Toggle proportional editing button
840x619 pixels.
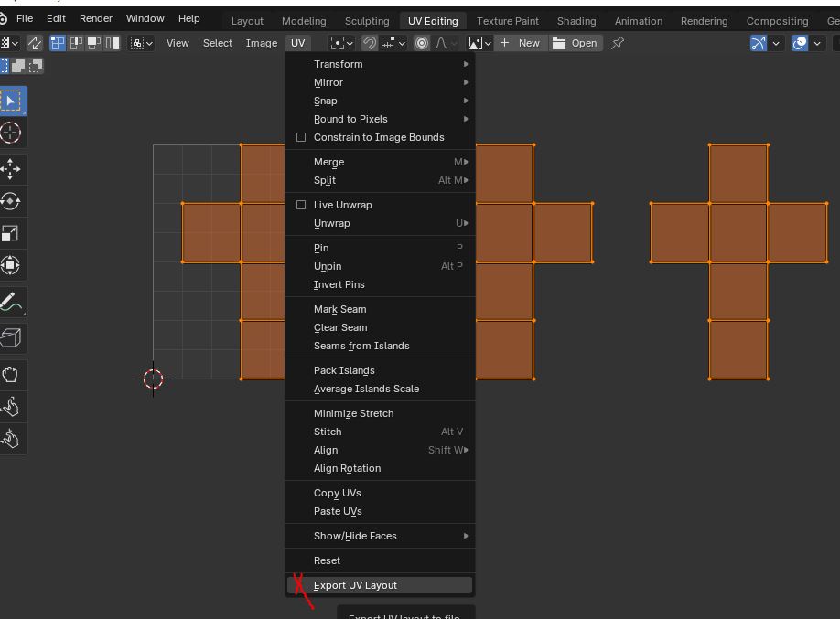[422, 43]
